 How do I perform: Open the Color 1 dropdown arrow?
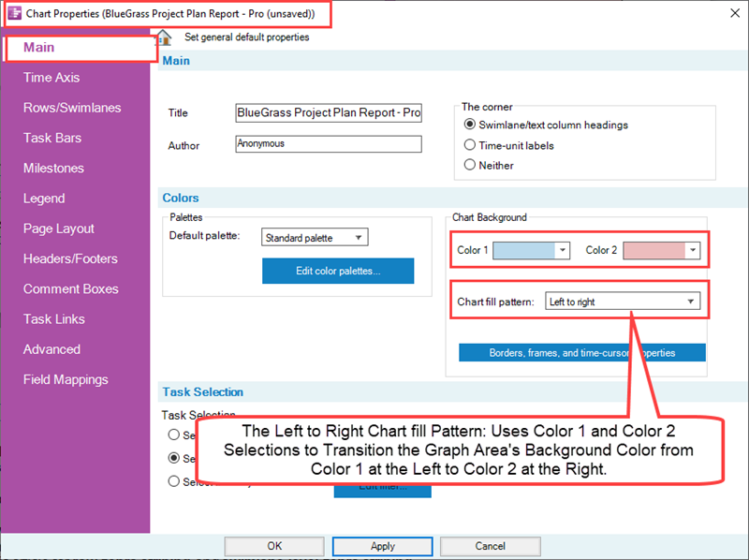pos(563,250)
